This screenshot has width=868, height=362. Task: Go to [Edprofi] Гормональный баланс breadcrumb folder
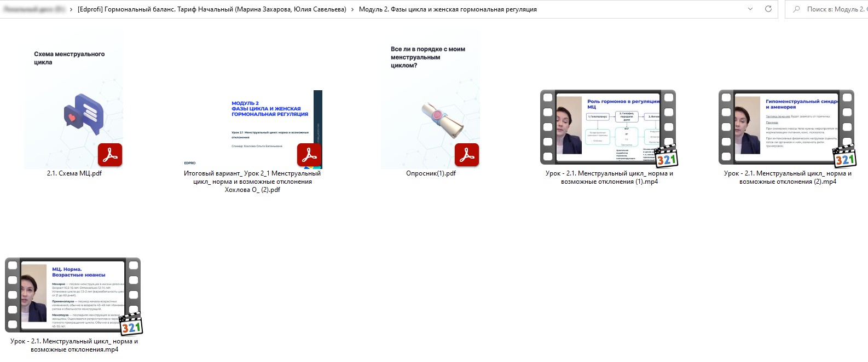tap(212, 9)
